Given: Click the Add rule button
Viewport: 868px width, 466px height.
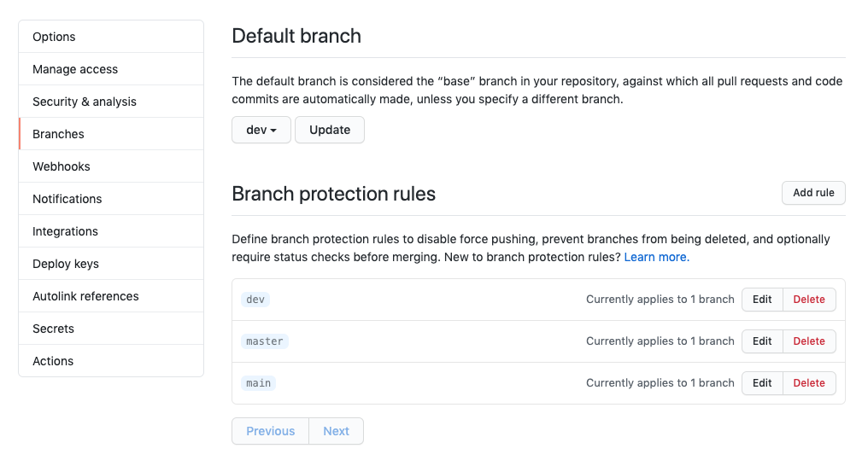Looking at the screenshot, I should pos(813,193).
